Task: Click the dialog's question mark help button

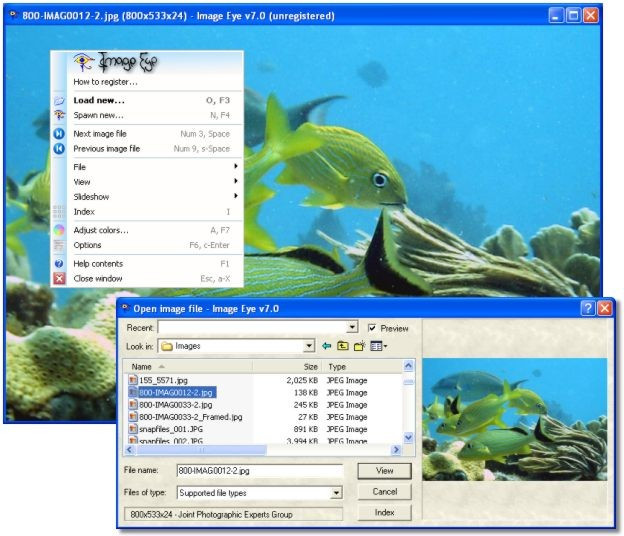Action: point(588,308)
